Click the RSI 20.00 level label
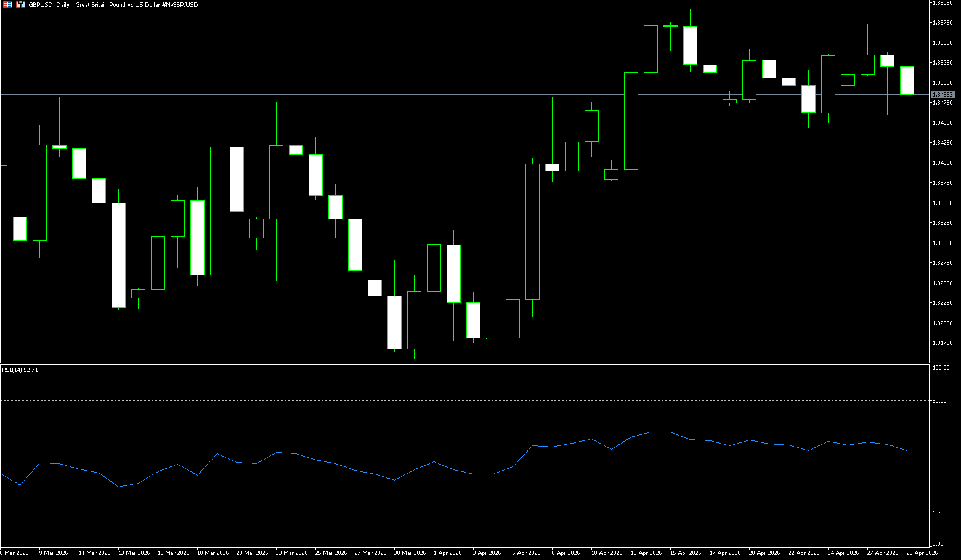 (939, 511)
